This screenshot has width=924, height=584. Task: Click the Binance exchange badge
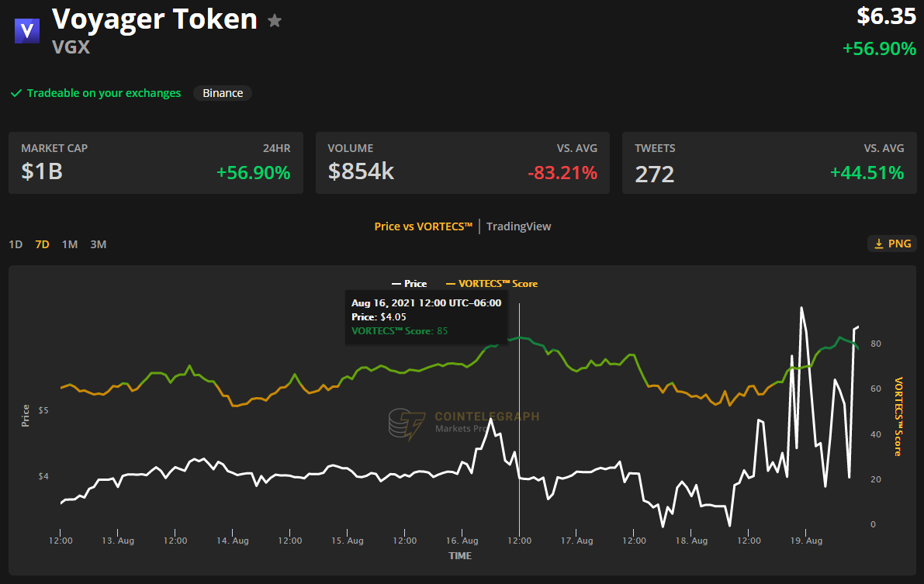[223, 93]
